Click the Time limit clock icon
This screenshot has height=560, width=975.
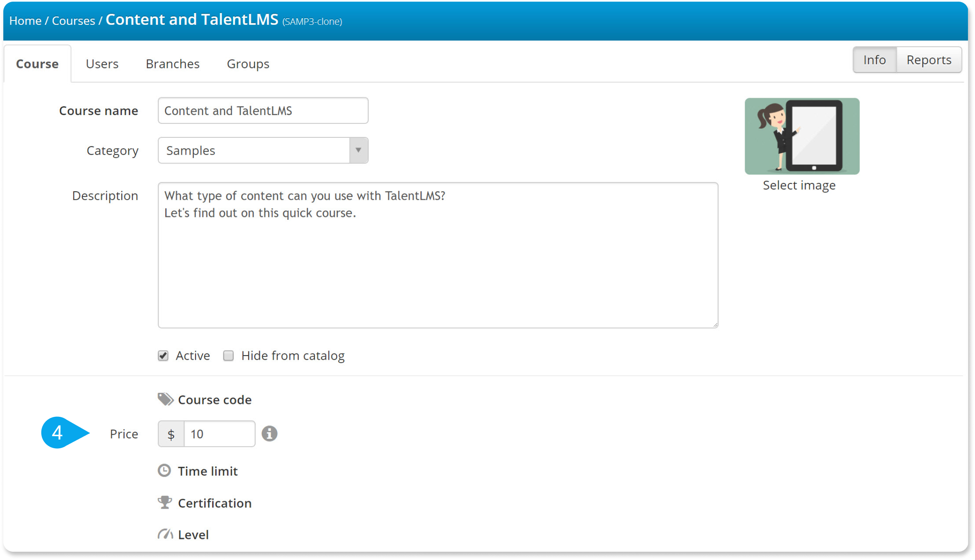164,471
